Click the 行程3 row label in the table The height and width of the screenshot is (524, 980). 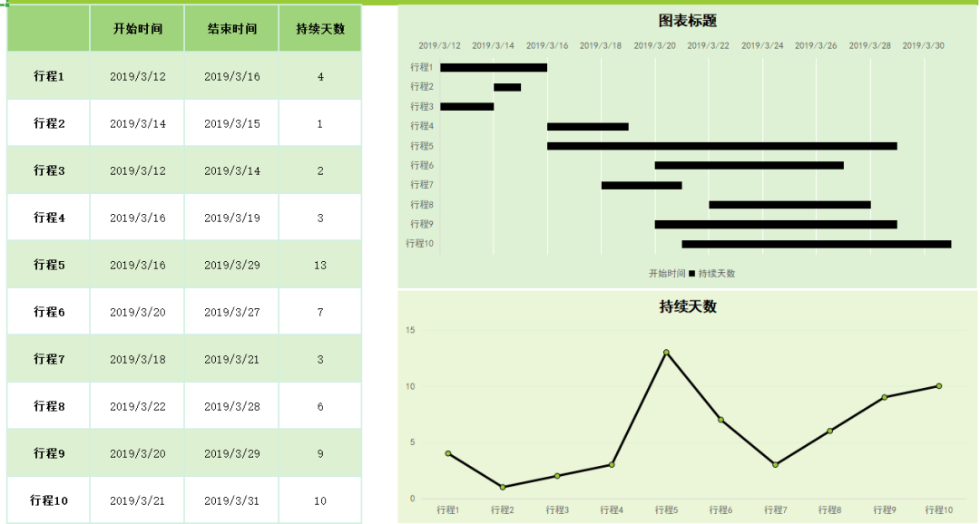(49, 170)
